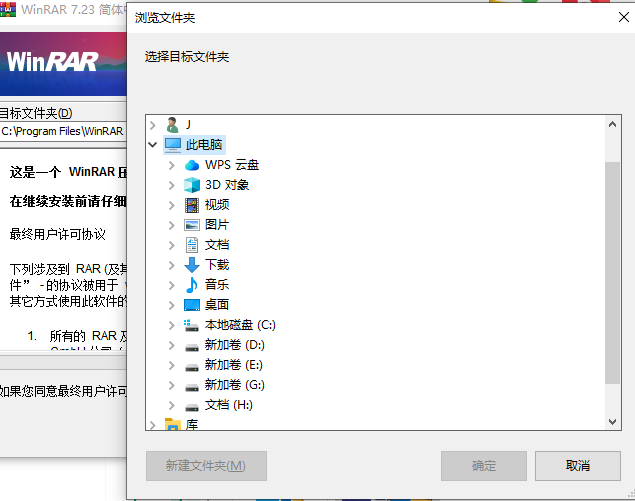Click the destination path field in WinRAR installer
The image size is (635, 501).
(x=63, y=131)
